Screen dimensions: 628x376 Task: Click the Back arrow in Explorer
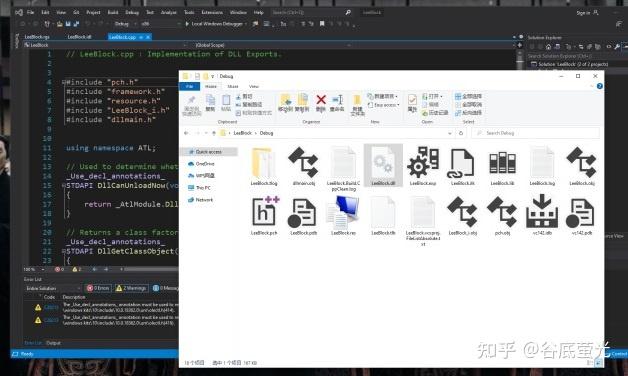click(186, 133)
